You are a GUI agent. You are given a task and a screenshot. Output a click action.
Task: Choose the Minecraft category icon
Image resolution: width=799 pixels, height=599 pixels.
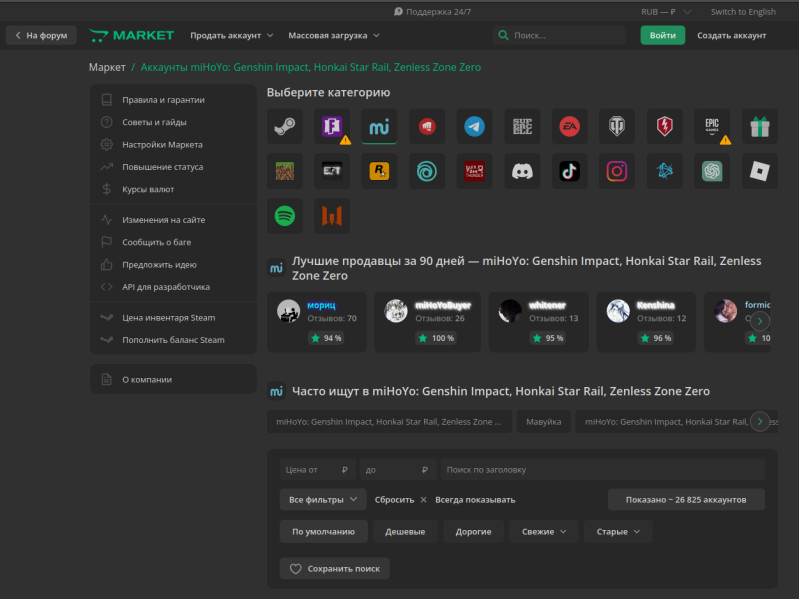point(284,171)
